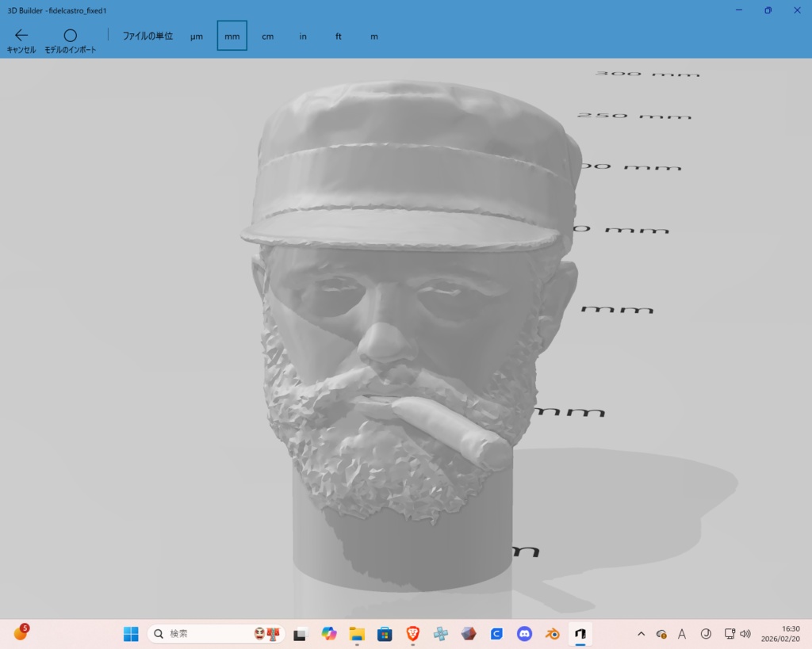This screenshot has width=812, height=649.
Task: Click the 3D Builder taskbar icon
Action: (580, 633)
